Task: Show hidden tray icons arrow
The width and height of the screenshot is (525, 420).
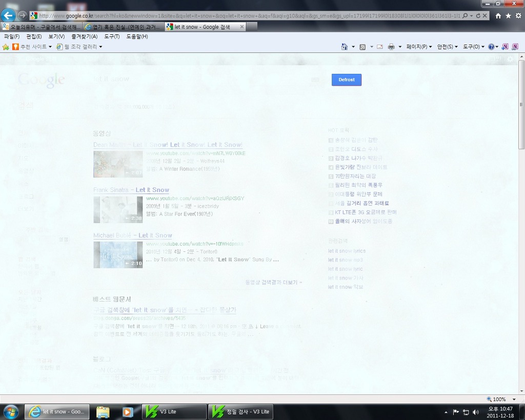Action: (x=446, y=412)
